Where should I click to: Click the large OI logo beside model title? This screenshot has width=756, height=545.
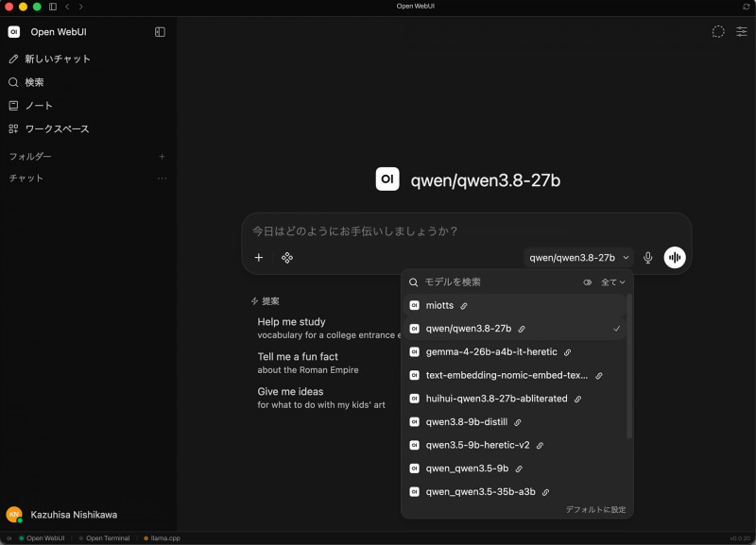pyautogui.click(x=387, y=179)
